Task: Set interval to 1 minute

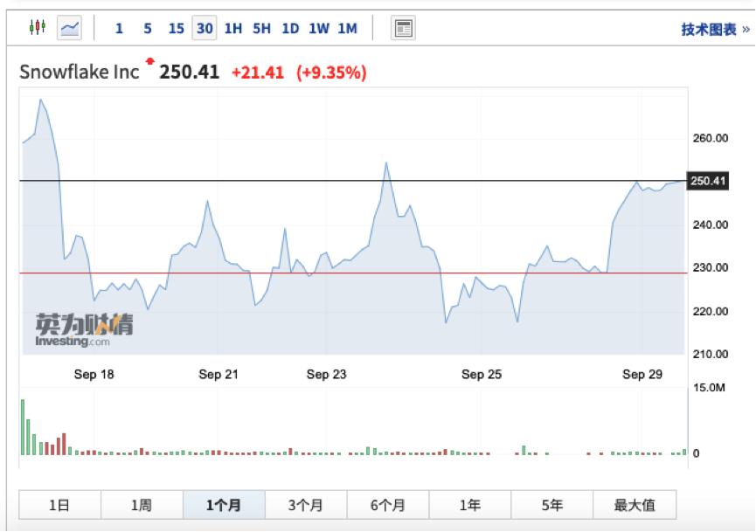Action: point(119,29)
